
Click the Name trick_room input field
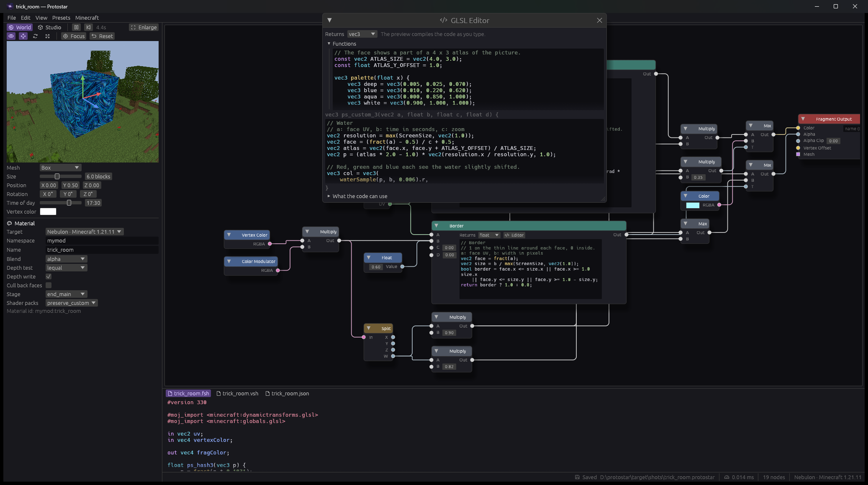click(102, 250)
